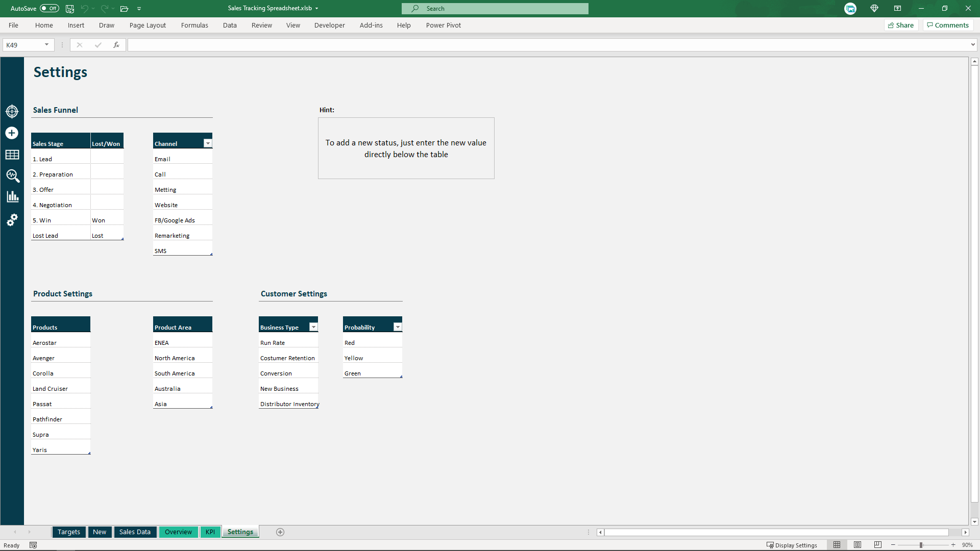Switch to Page Break Preview icon
The width and height of the screenshot is (980, 551).
click(878, 545)
